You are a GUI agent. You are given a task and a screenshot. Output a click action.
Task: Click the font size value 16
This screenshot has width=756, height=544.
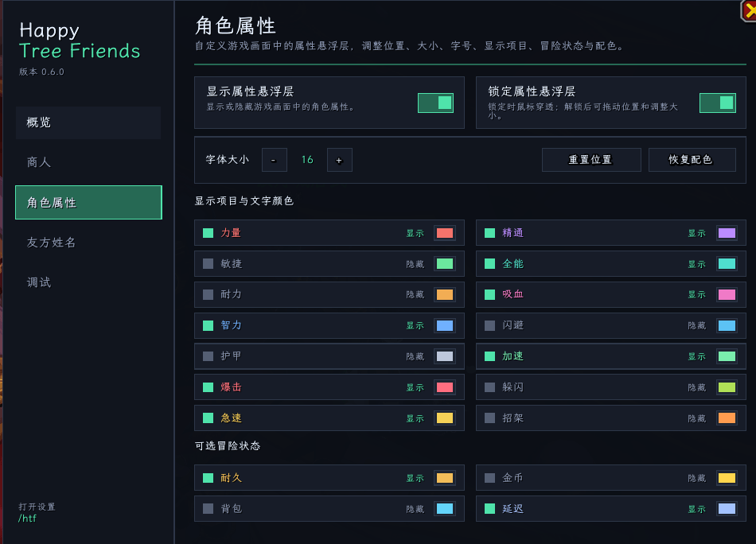[x=307, y=160]
